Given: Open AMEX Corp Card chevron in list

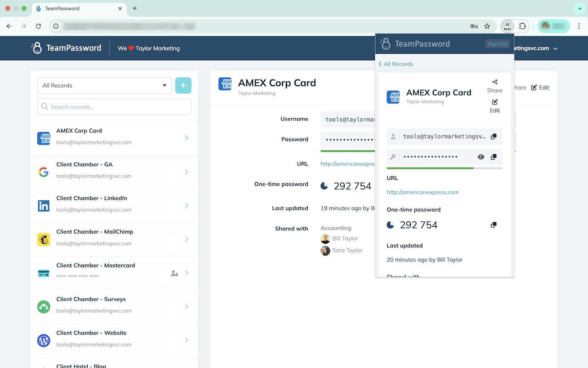Looking at the screenshot, I should click(x=187, y=138).
